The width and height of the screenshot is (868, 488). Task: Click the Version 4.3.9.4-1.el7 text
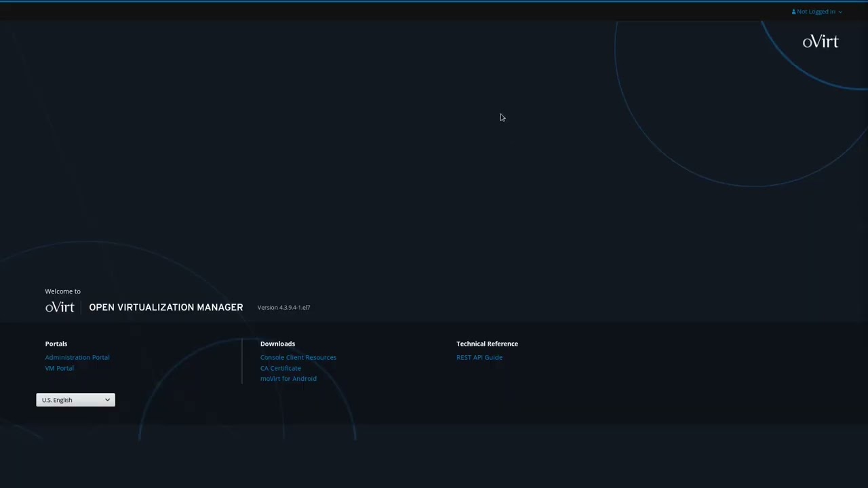click(283, 308)
